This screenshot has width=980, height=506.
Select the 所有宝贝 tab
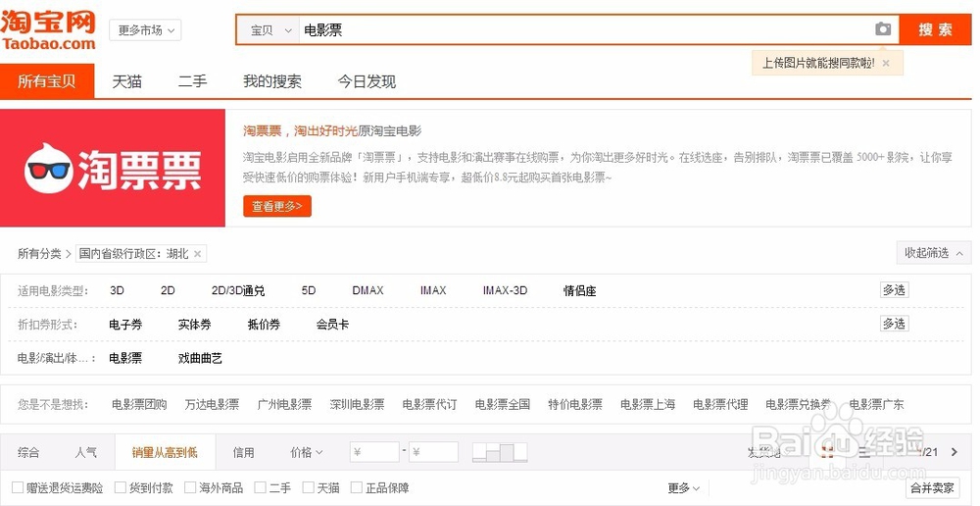[47, 81]
